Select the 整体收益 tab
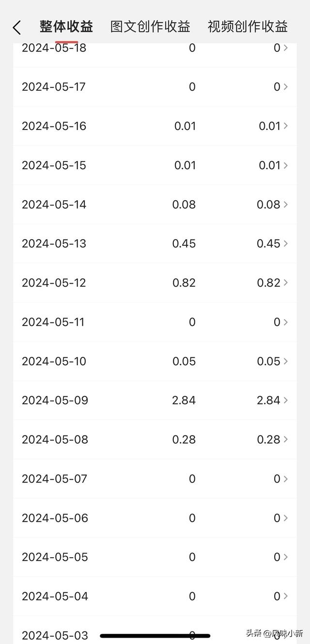 click(x=66, y=26)
